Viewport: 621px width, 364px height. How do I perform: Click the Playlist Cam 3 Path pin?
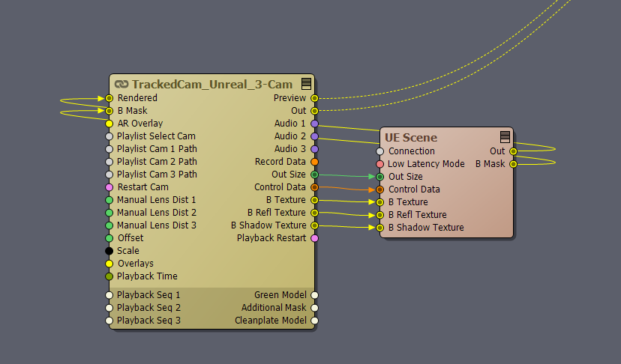point(109,175)
